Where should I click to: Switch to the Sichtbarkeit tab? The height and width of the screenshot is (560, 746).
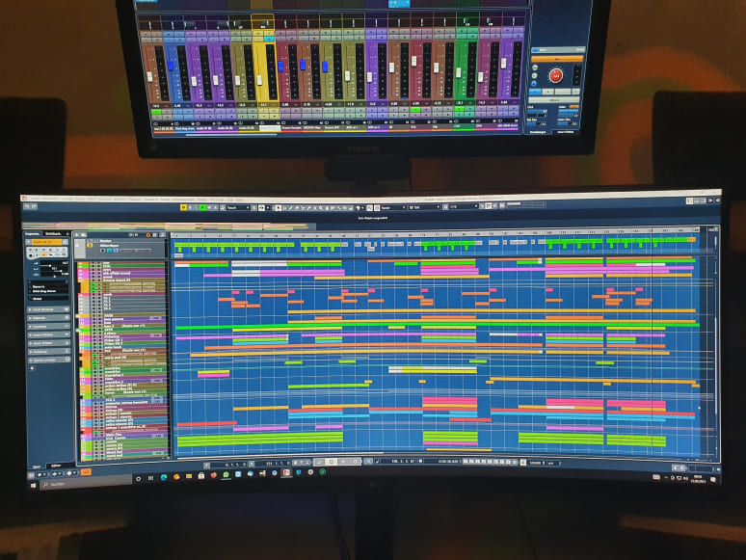tap(53, 233)
